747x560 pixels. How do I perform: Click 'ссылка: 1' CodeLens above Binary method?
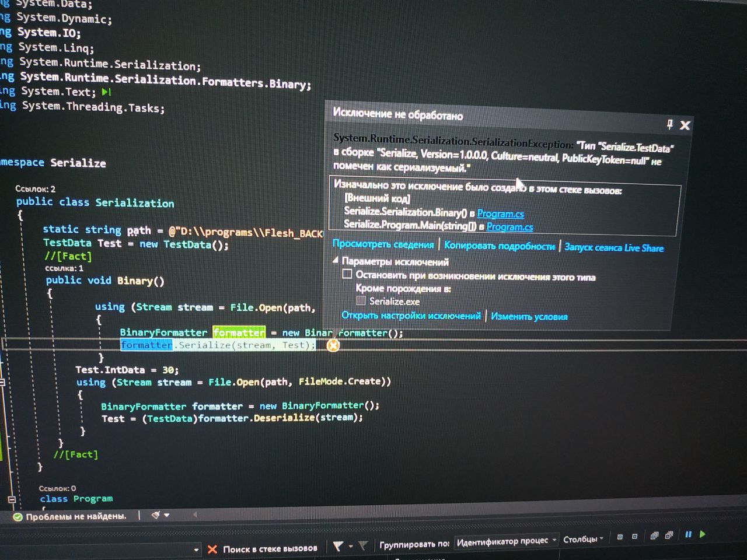tap(64, 268)
